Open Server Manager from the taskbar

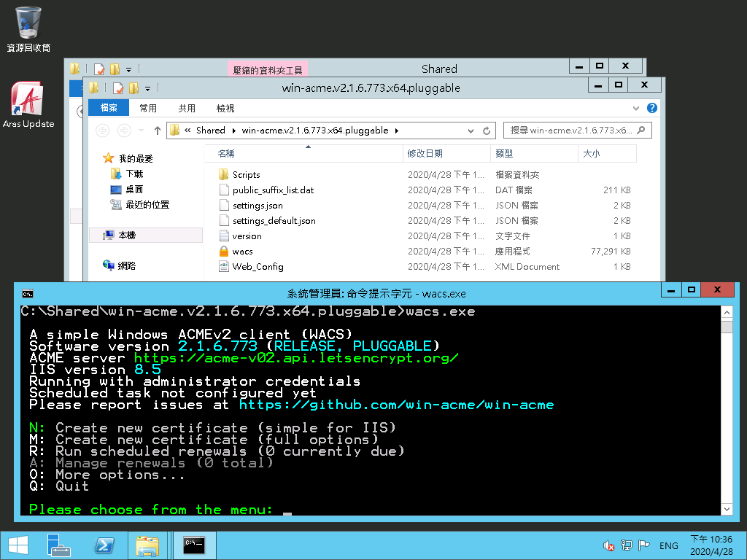58,545
